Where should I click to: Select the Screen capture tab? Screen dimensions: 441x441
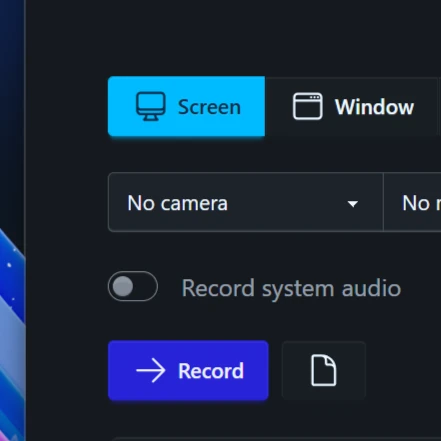tap(186, 106)
